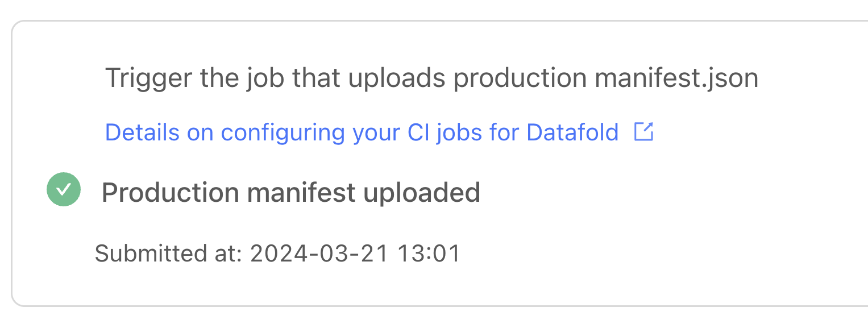The height and width of the screenshot is (328, 868).
Task: Open the external link arrow icon
Action: click(x=644, y=132)
